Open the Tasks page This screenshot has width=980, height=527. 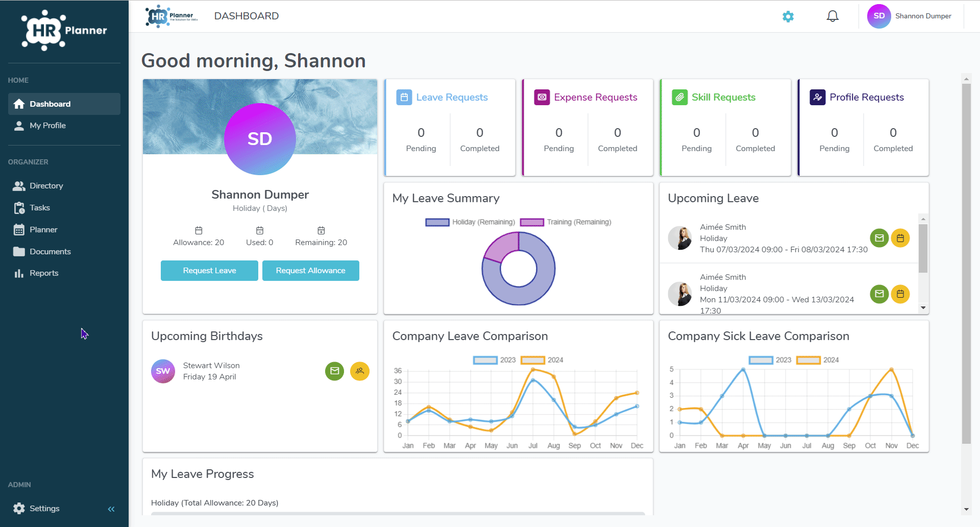click(x=64, y=208)
